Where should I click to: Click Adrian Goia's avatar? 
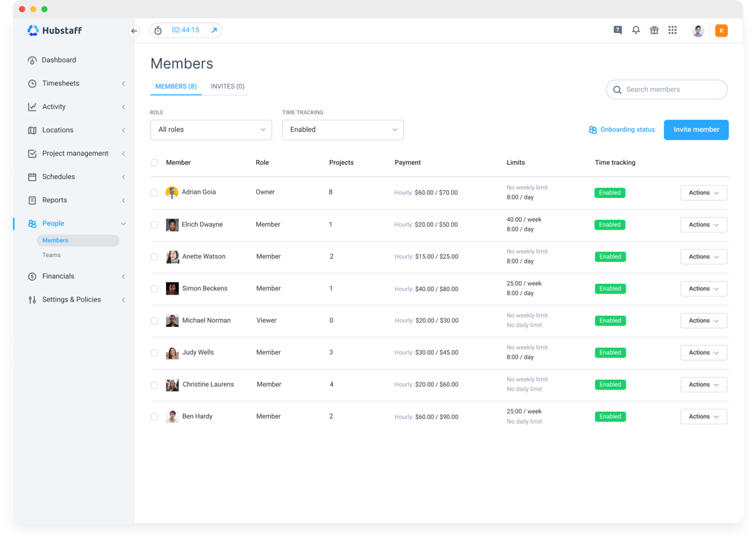coord(172,192)
